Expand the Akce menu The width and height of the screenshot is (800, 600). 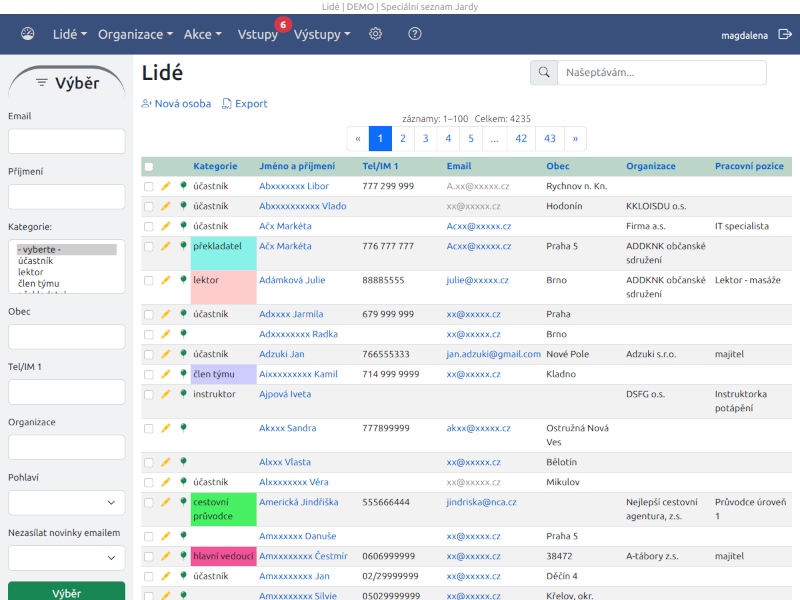click(203, 34)
